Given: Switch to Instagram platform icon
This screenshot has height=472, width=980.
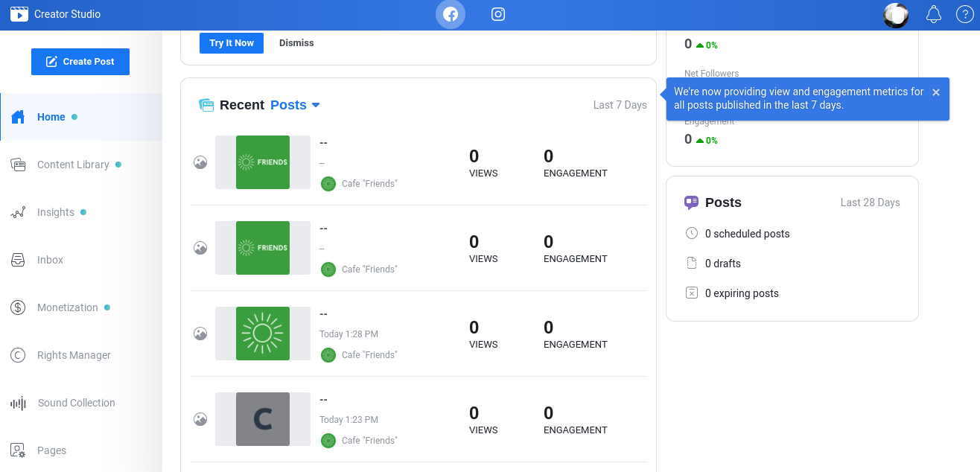Looking at the screenshot, I should (x=498, y=15).
